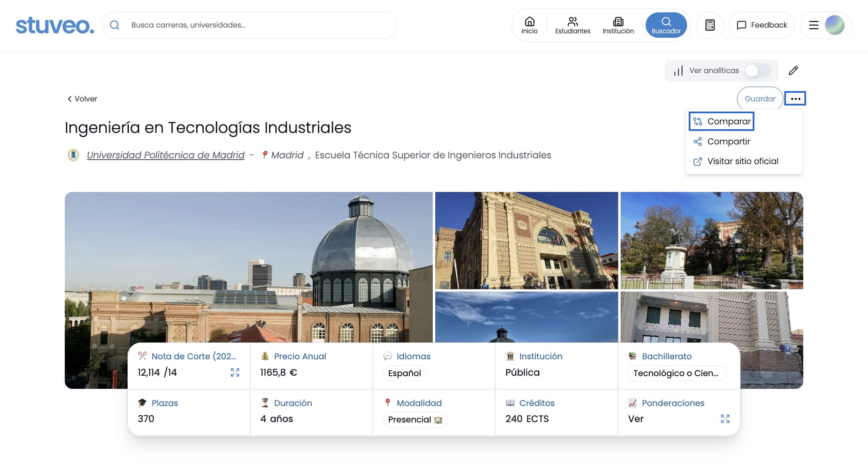This screenshot has height=466, width=868.
Task: Click the share nodes icon beside Compartir
Action: coord(697,141)
